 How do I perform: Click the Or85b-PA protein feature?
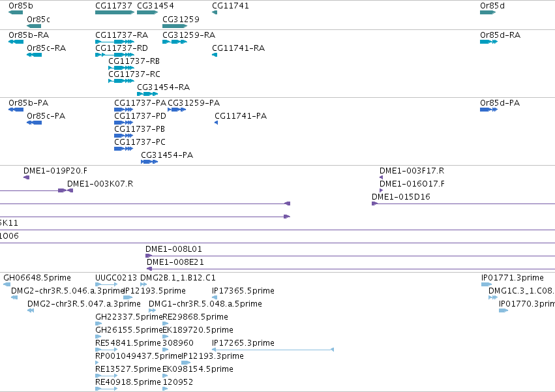click(16, 110)
